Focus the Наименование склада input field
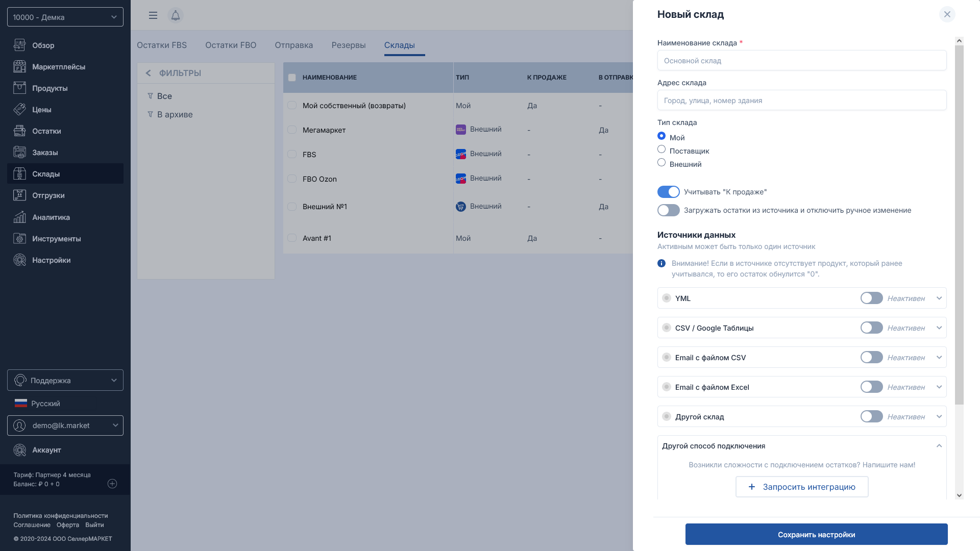The height and width of the screenshot is (551, 980). (x=802, y=60)
